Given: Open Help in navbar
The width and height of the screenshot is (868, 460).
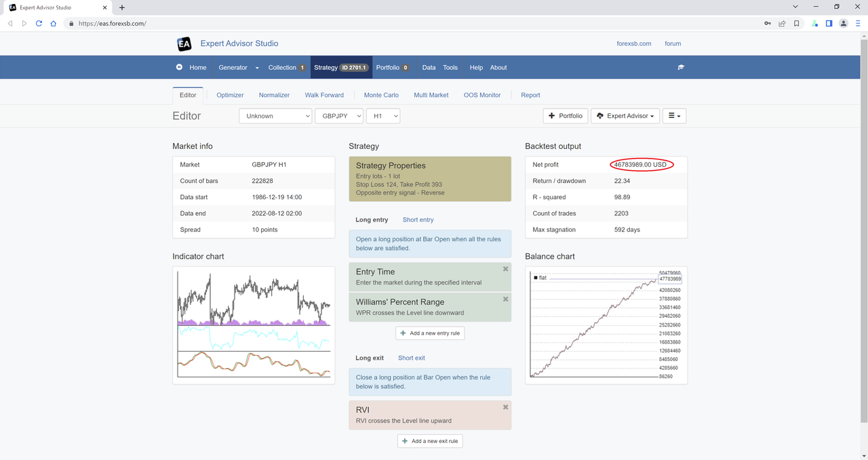Looking at the screenshot, I should pyautogui.click(x=476, y=68).
